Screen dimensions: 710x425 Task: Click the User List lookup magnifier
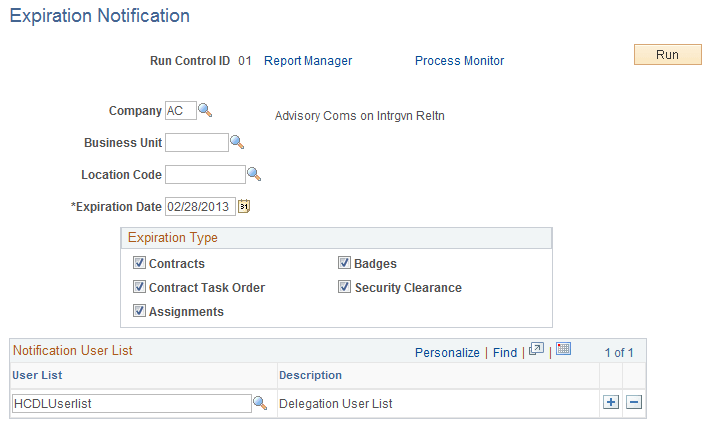pyautogui.click(x=259, y=403)
